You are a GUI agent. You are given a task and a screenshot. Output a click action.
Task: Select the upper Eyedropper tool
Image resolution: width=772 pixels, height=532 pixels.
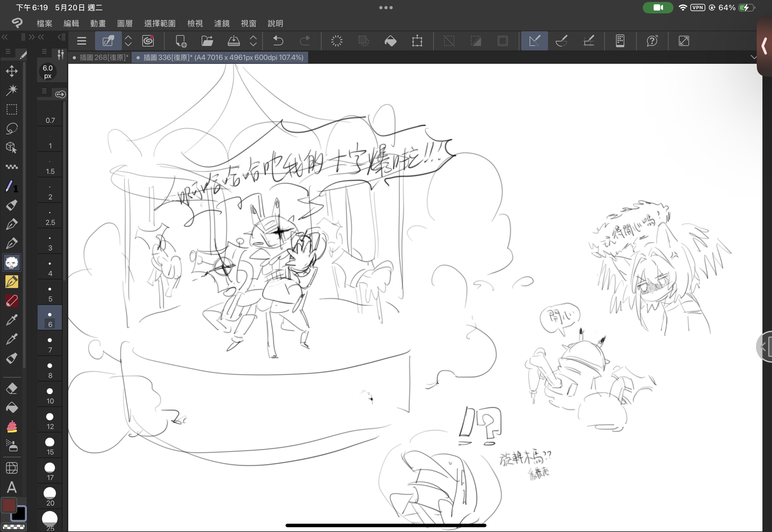tap(12, 320)
